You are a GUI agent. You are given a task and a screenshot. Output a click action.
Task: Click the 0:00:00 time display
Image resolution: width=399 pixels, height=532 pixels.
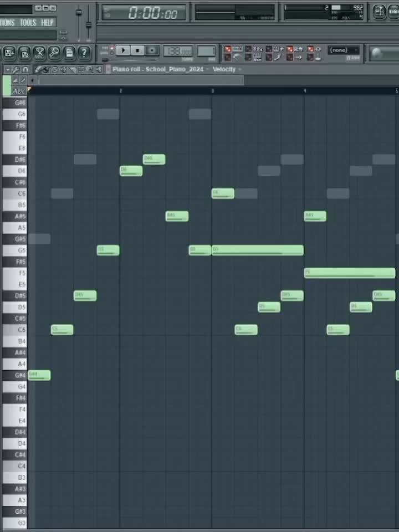click(144, 13)
